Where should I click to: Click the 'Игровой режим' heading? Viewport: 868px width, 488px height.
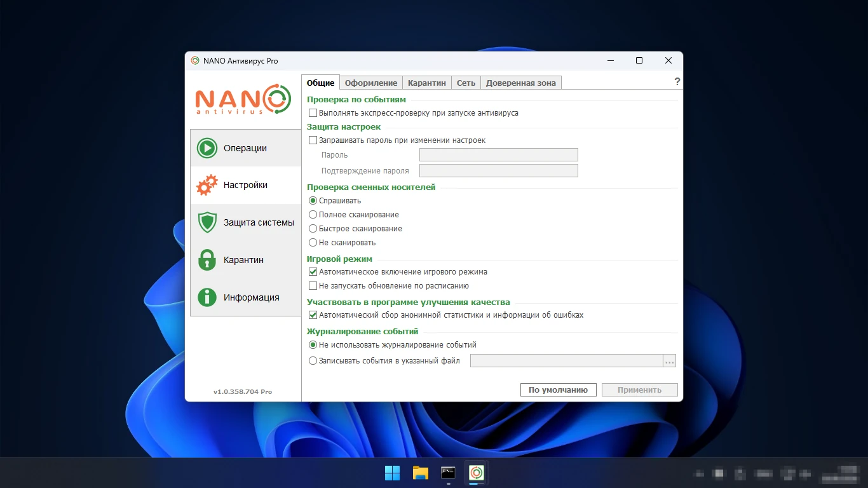pyautogui.click(x=340, y=259)
